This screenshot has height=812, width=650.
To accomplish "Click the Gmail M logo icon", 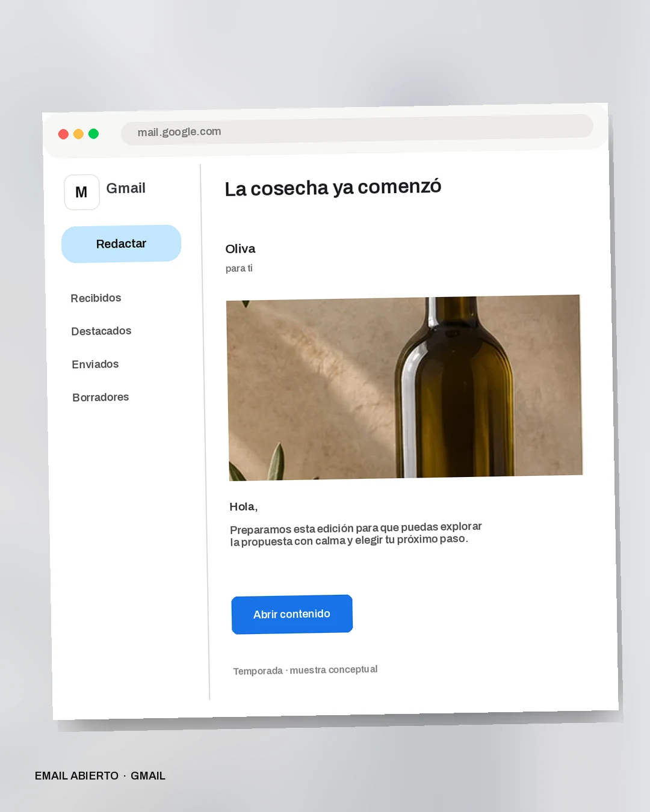I will coord(82,192).
